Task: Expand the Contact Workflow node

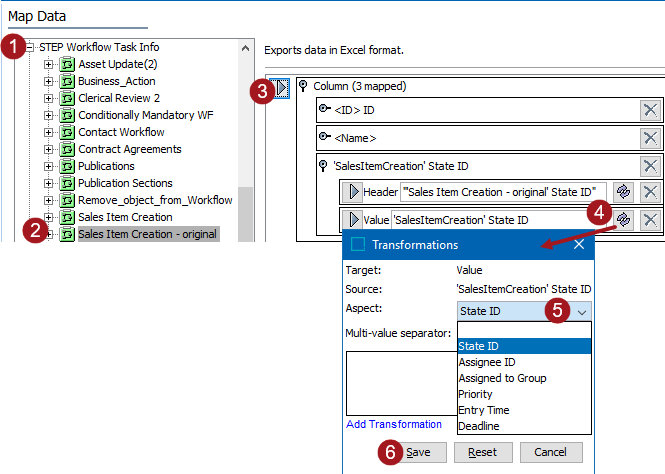Action: (x=48, y=132)
